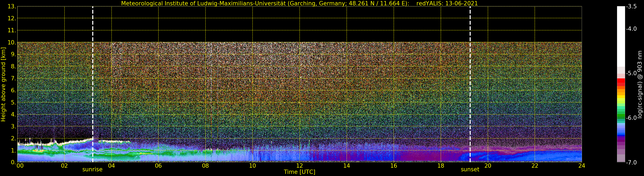
Task: Click the red band of the colorbar
Action: [621, 82]
